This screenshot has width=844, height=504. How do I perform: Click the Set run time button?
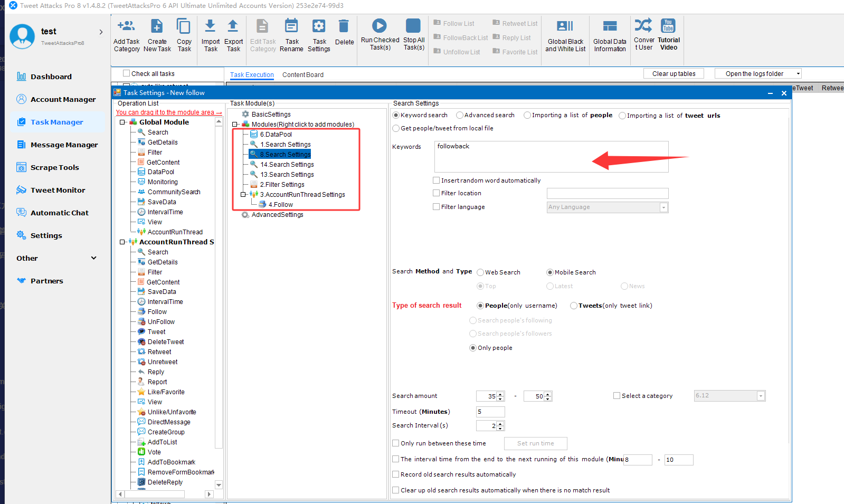pos(535,443)
